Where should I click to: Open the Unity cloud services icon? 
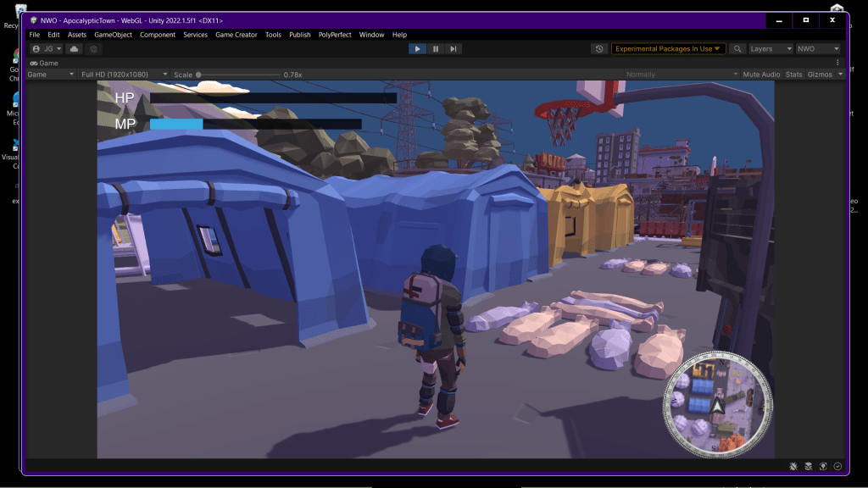(x=75, y=49)
